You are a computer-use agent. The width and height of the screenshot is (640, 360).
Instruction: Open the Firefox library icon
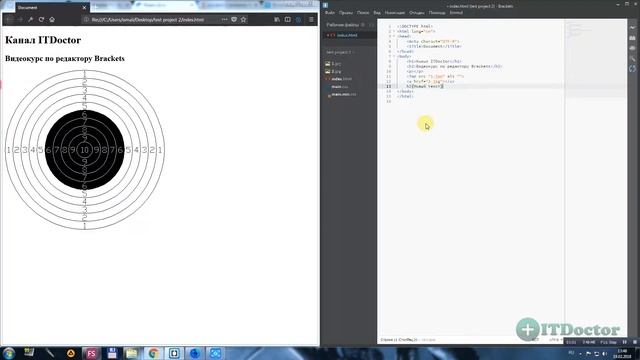pos(277,20)
